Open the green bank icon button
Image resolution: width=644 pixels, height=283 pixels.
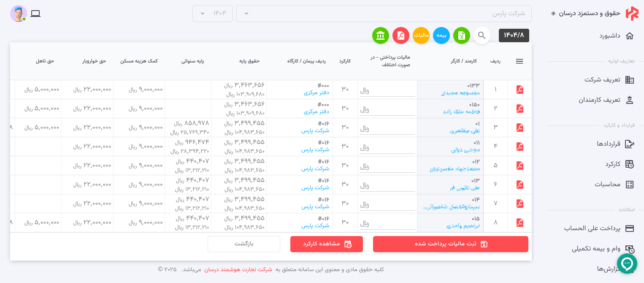(381, 36)
